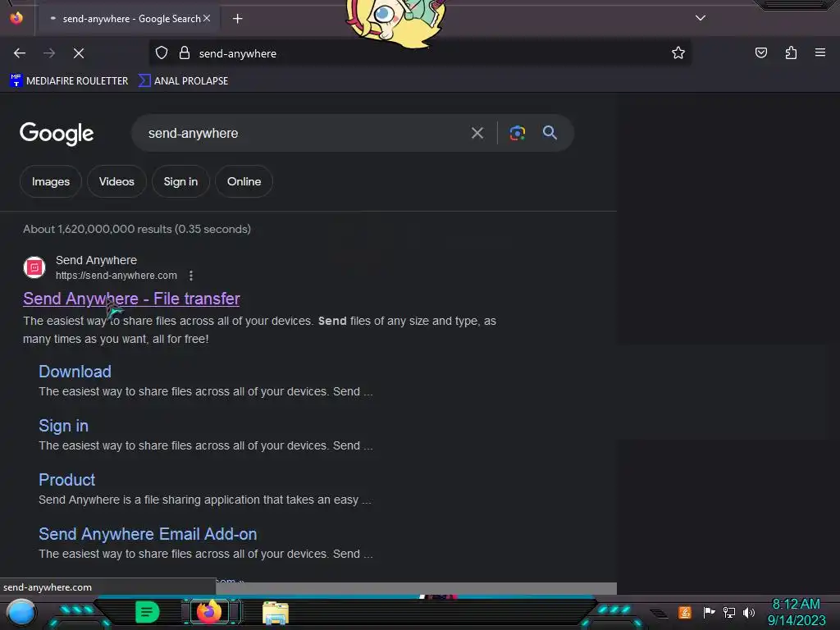Image resolution: width=840 pixels, height=630 pixels.
Task: Click the padlock site info icon
Action: coord(185,53)
